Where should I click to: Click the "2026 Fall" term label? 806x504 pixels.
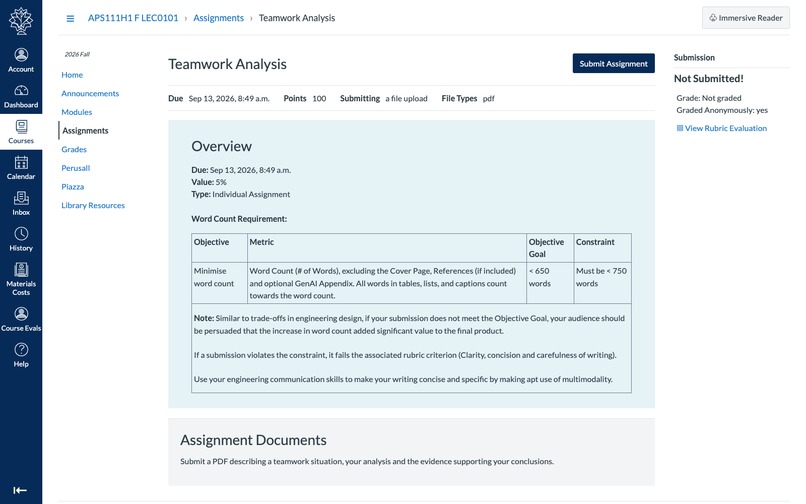click(x=77, y=54)
